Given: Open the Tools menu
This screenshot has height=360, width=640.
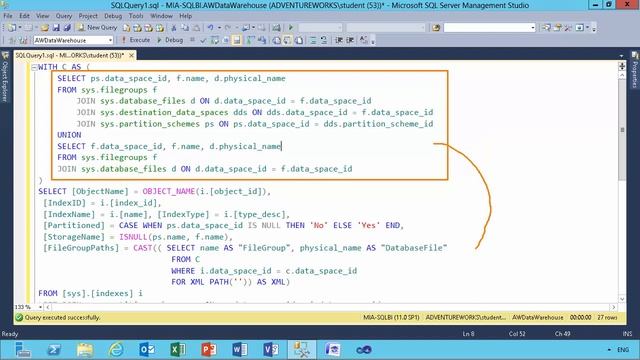Looking at the screenshot, I should point(136,16).
